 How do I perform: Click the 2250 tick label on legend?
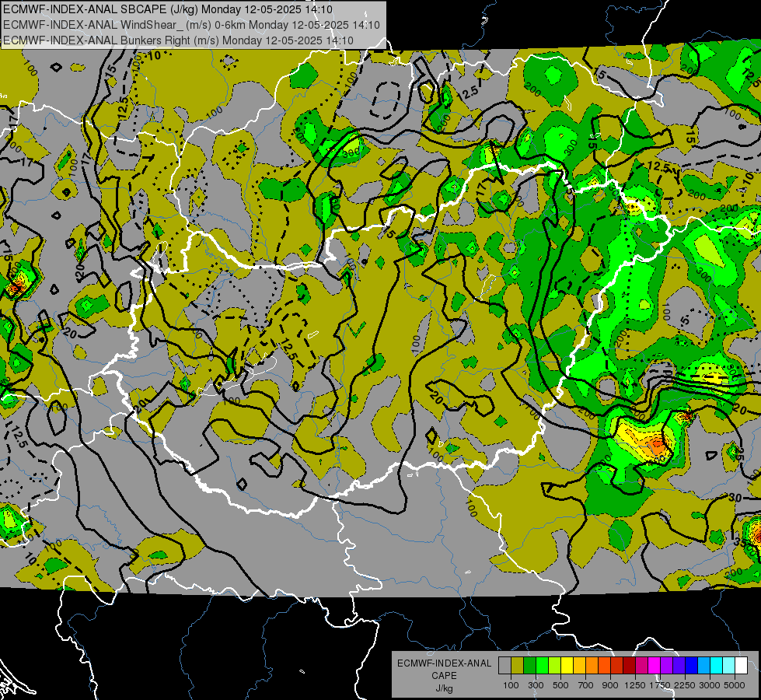coord(685,685)
